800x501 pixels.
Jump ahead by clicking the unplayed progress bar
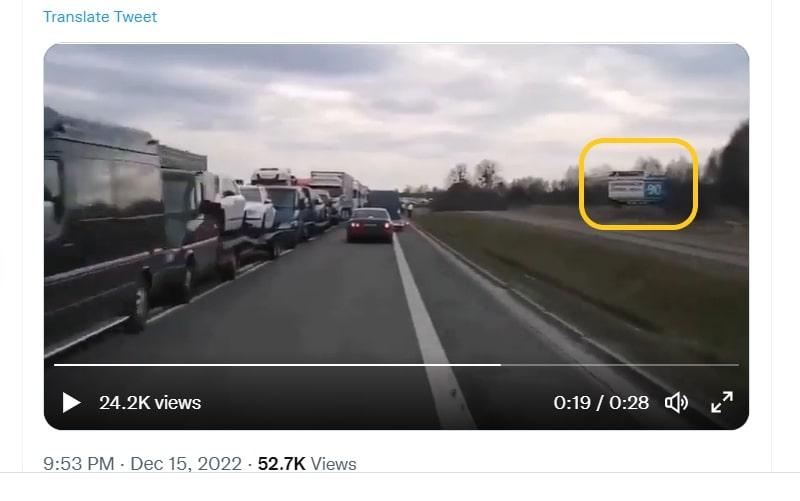[x=619, y=365]
